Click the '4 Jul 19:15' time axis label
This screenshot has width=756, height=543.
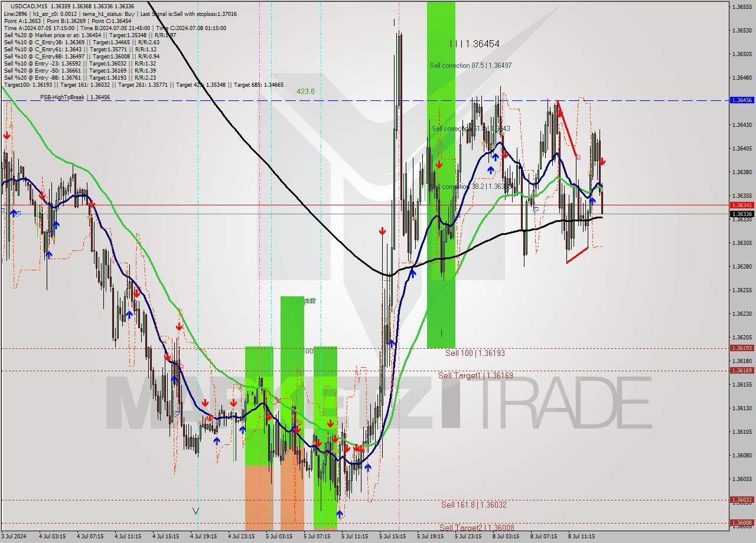pyautogui.click(x=203, y=537)
